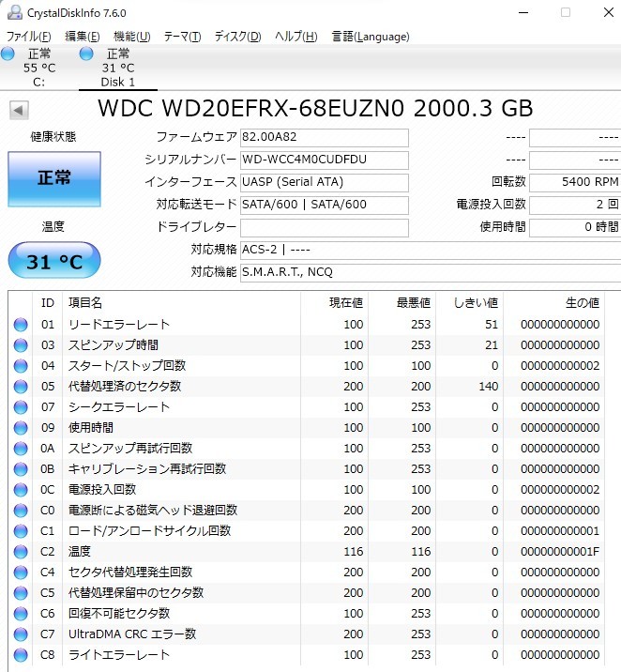Click drive title WDC WD20EFRX-68EUZN0 2000.3 GB
621x672 pixels.
tap(315, 109)
